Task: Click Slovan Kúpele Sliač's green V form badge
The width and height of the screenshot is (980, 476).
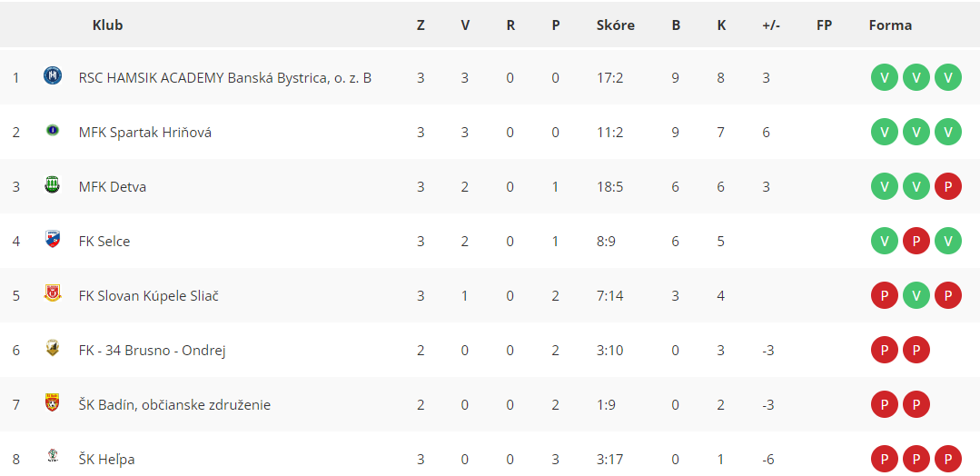Action: pos(916,296)
